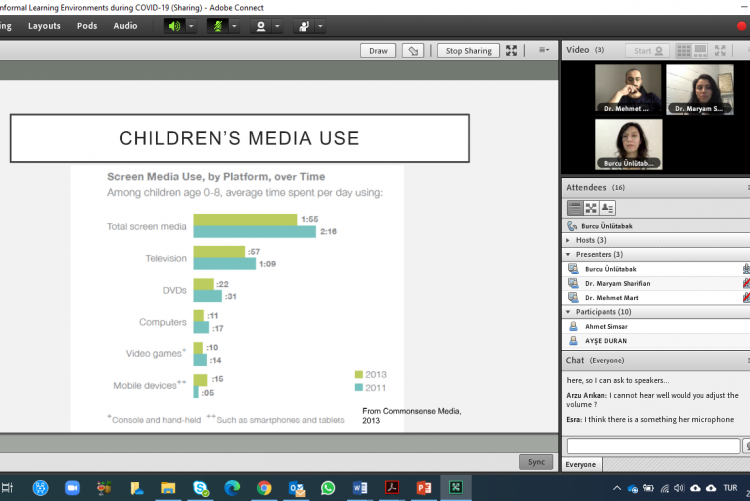Open the Layouts menu

(44, 26)
